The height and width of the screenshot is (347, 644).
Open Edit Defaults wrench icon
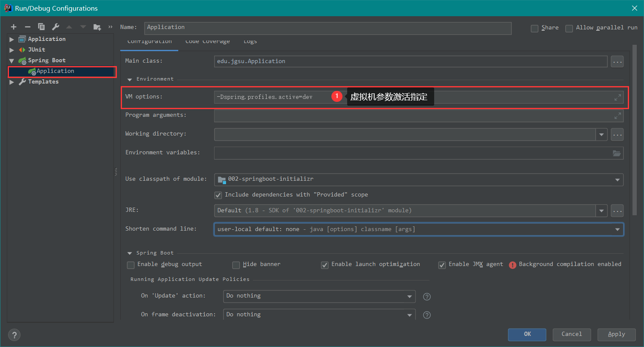tap(55, 27)
